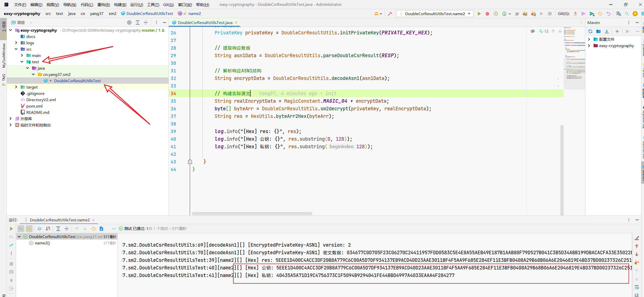
Task: Select the name2() test result
Action: 42,243
